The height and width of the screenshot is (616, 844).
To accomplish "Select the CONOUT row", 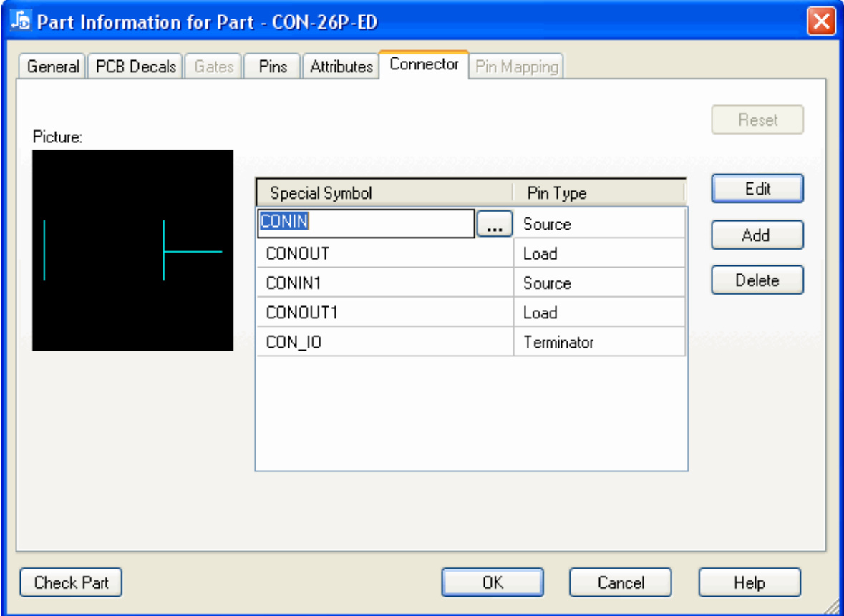I will coord(384,254).
